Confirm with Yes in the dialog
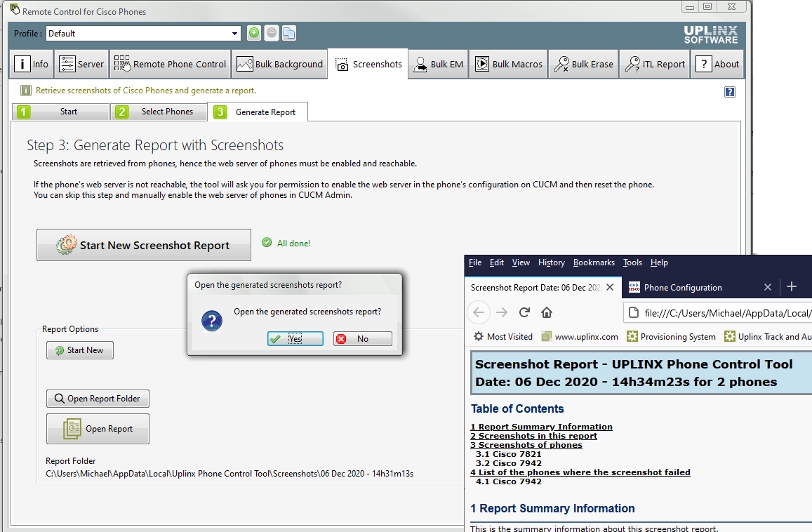 pos(295,339)
